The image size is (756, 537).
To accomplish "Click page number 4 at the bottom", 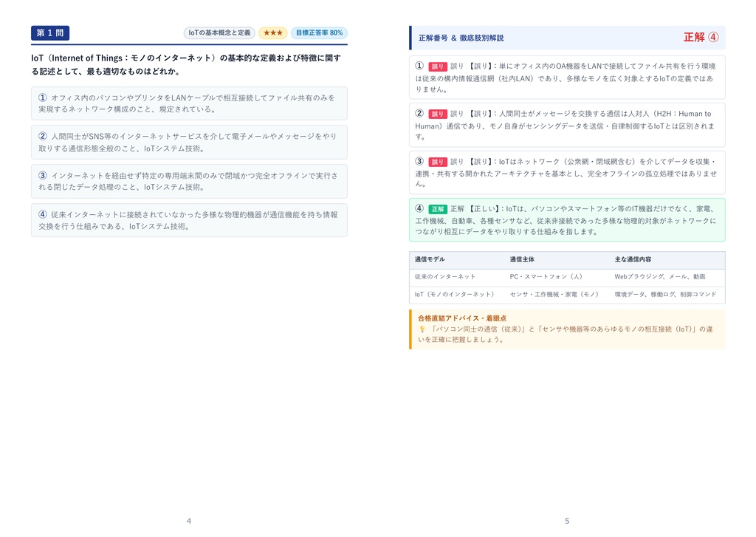I will (189, 521).
